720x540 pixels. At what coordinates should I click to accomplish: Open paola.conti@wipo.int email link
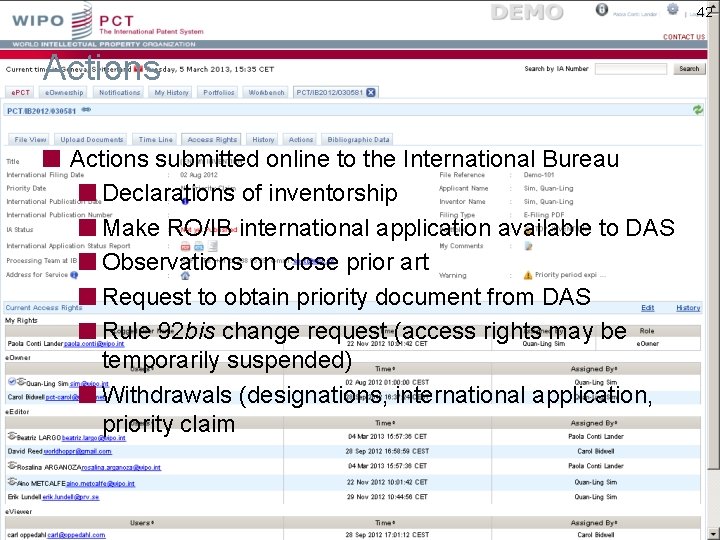tap(94, 343)
